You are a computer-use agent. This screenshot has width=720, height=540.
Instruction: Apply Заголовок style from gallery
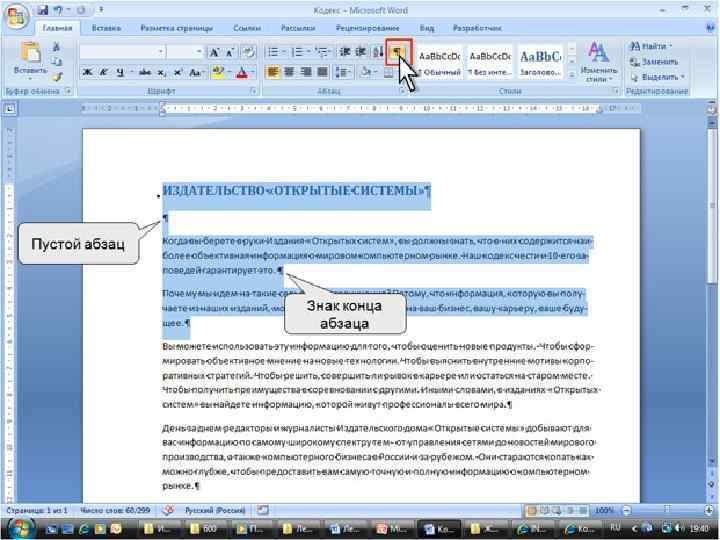[x=540, y=62]
